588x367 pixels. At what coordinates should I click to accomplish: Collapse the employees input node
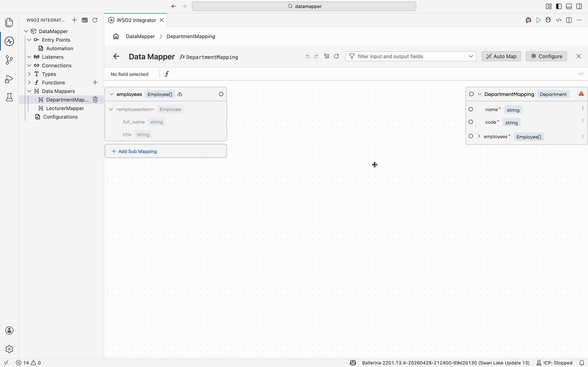point(111,94)
